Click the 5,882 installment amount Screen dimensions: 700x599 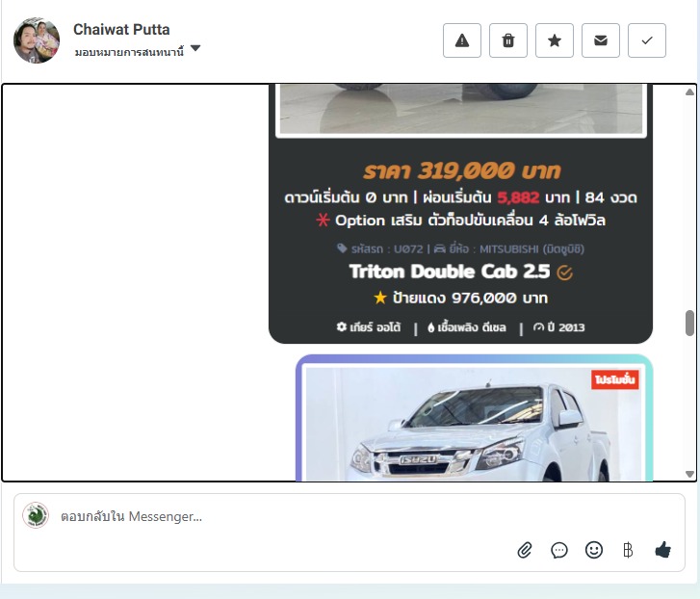(x=518, y=197)
